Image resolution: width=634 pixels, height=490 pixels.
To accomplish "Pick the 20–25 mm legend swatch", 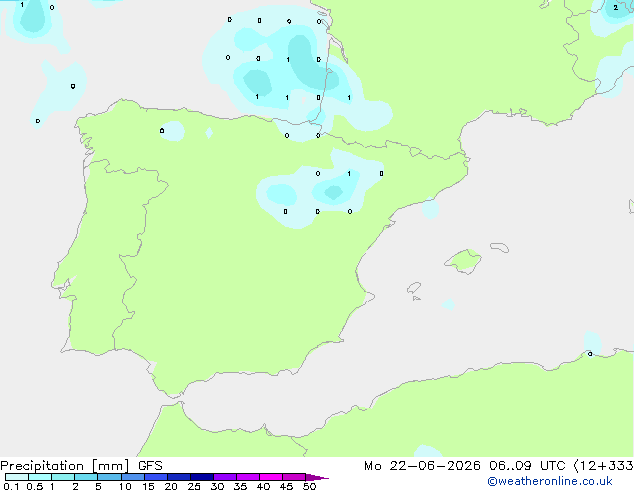I will [x=179, y=477].
